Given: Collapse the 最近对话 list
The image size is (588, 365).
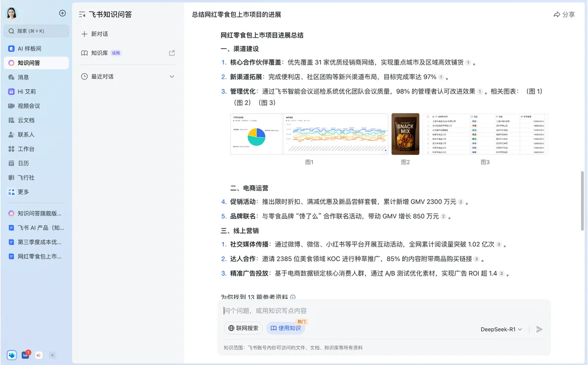Looking at the screenshot, I should click(x=172, y=77).
